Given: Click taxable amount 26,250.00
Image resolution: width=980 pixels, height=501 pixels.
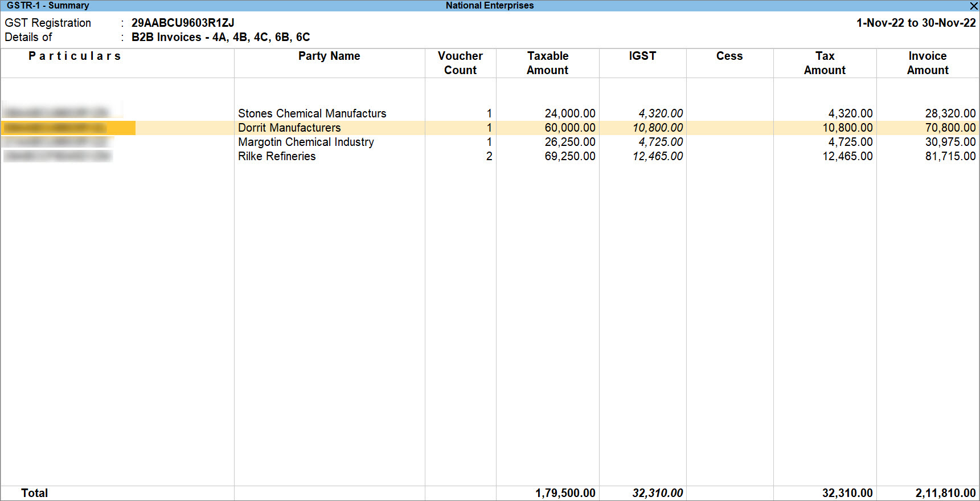Looking at the screenshot, I should (570, 142).
